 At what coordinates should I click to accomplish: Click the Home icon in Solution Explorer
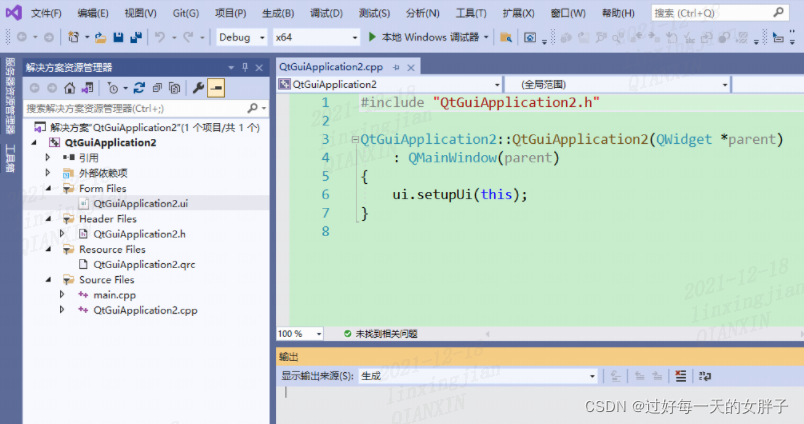click(x=70, y=88)
